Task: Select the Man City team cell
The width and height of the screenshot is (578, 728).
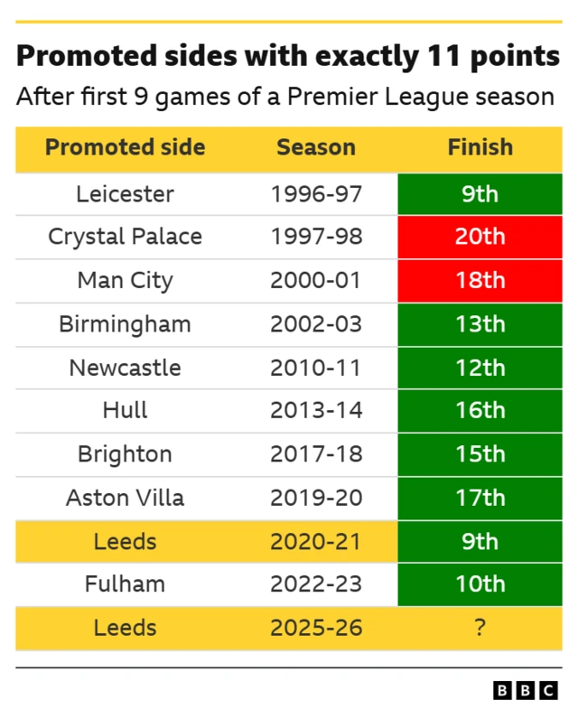Action: [125, 280]
